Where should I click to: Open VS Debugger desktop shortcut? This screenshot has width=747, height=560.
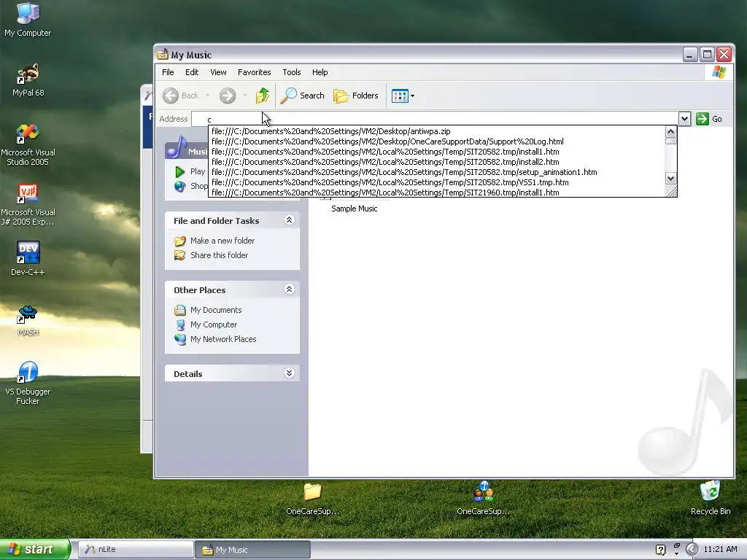point(28,383)
